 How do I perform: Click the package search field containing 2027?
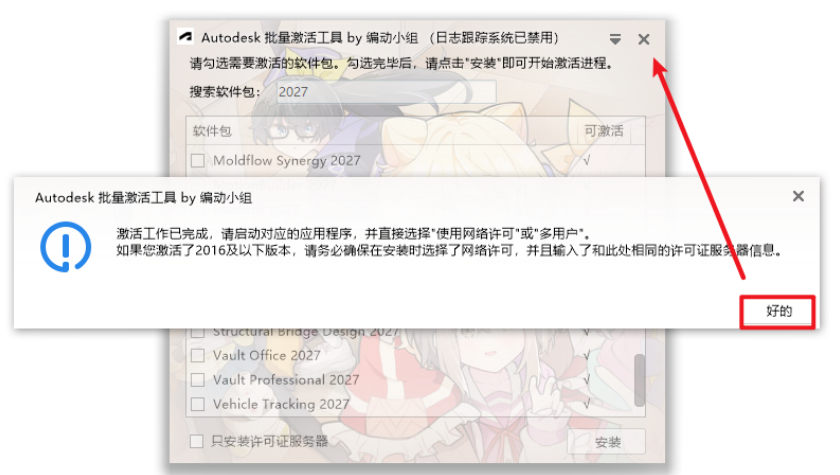tap(386, 92)
